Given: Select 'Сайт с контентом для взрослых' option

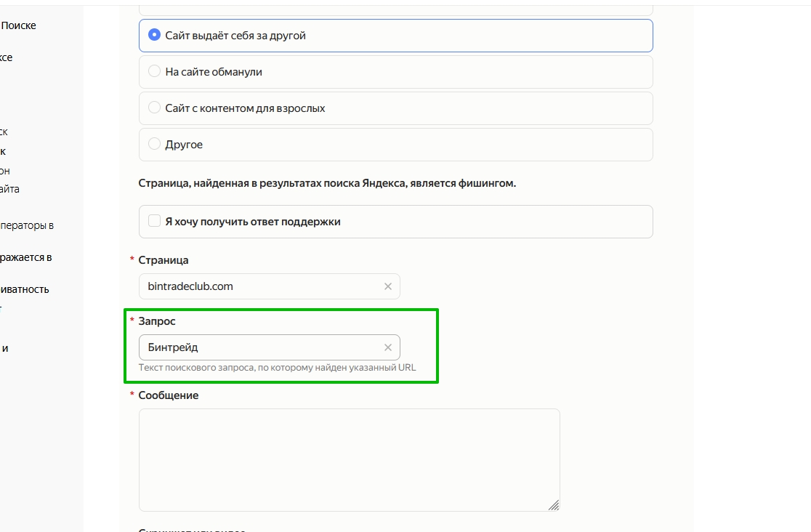Looking at the screenshot, I should [x=154, y=108].
